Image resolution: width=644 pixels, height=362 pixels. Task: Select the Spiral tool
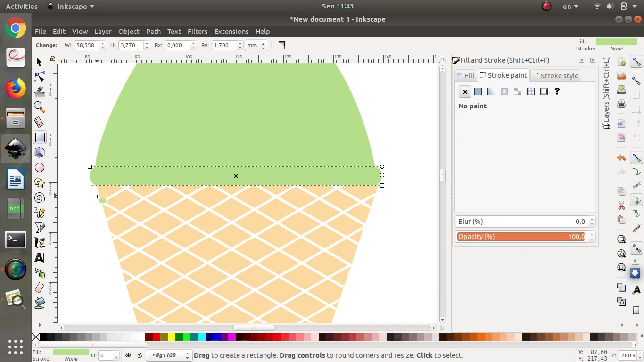pos(40,197)
